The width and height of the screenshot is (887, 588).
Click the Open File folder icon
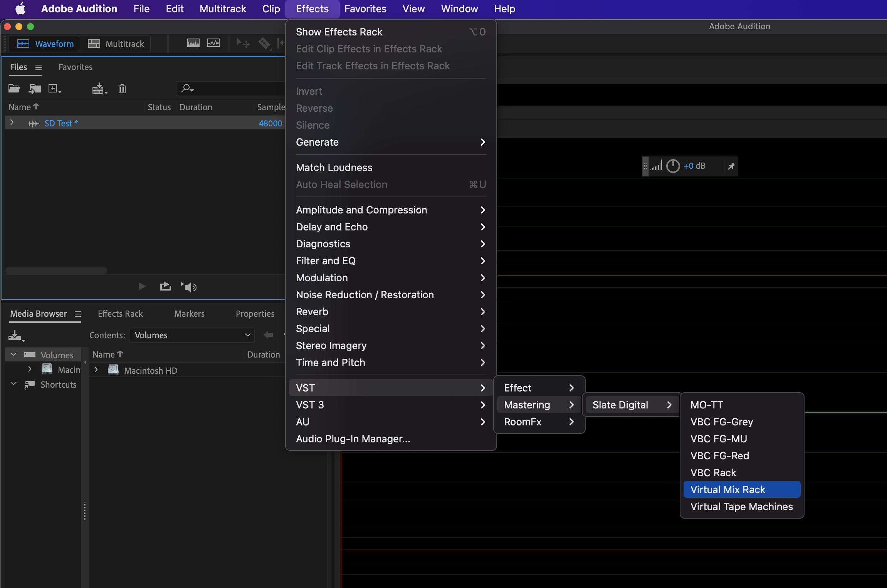pos(14,89)
